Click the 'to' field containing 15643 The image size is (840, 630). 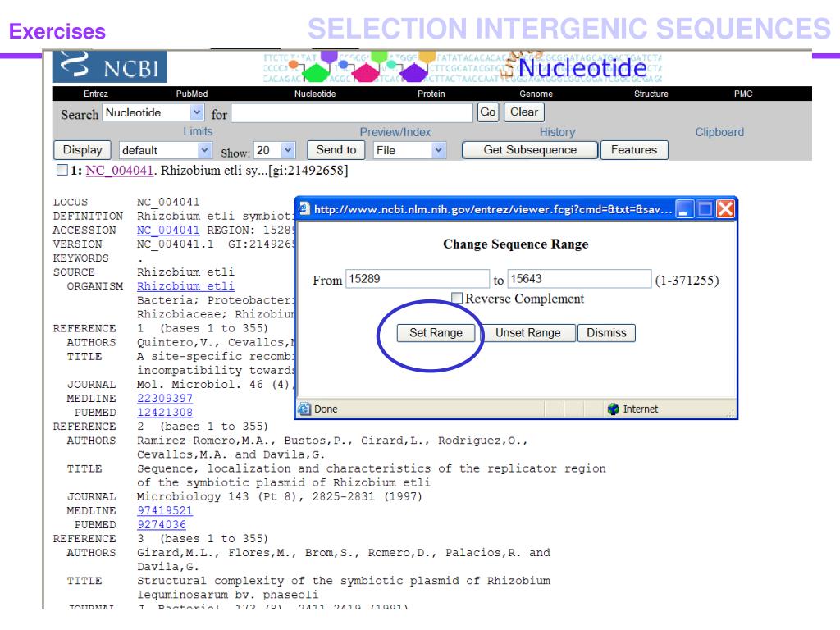[579, 279]
